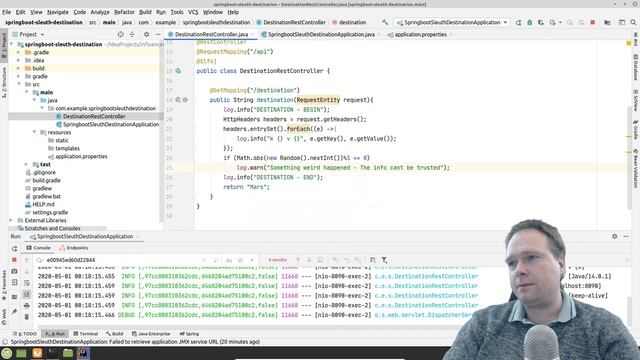Expand the build folder

pyautogui.click(x=18, y=68)
